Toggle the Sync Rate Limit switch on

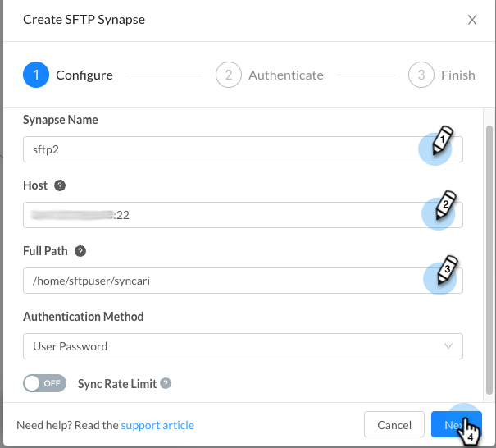[x=44, y=383]
